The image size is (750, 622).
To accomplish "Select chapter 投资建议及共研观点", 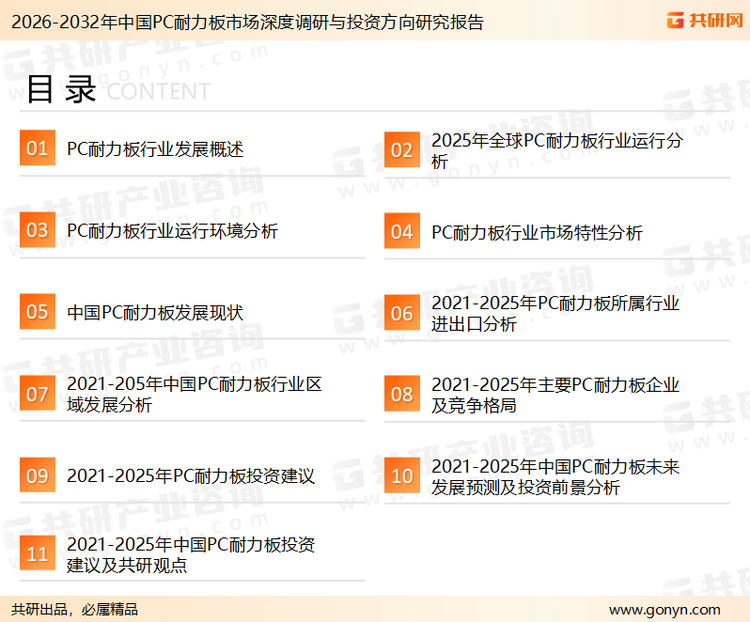I will tap(191, 555).
